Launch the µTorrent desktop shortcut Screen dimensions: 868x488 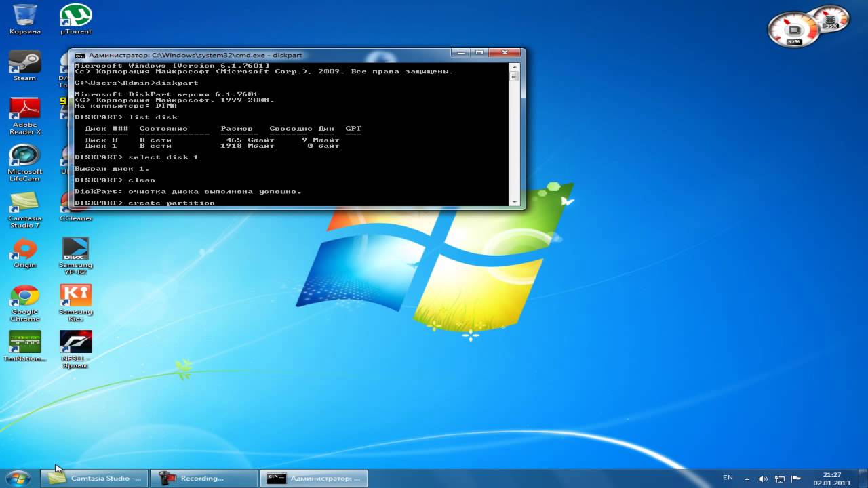[76, 19]
